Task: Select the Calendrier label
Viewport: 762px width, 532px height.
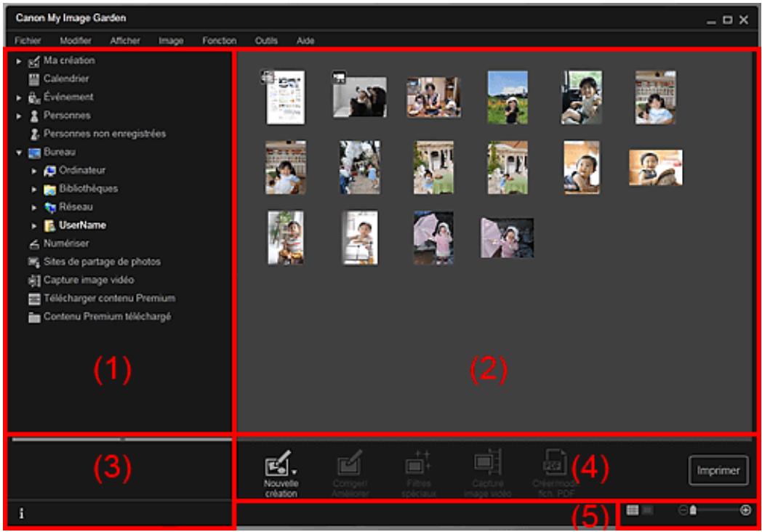Action: pyautogui.click(x=66, y=78)
